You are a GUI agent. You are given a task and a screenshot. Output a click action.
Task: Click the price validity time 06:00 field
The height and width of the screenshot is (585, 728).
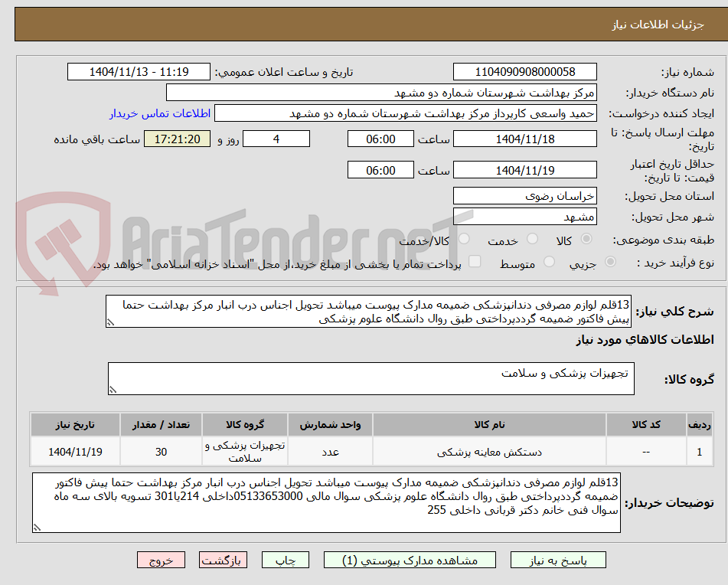click(380, 170)
